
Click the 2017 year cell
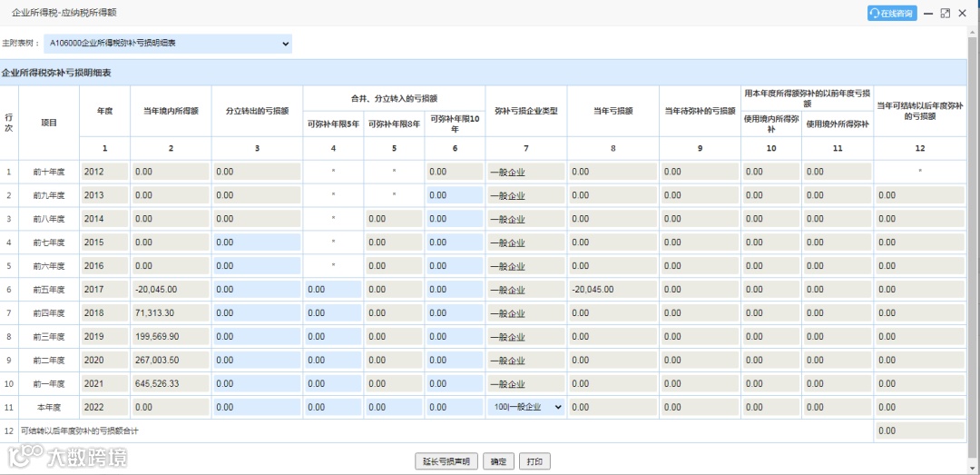(104, 289)
